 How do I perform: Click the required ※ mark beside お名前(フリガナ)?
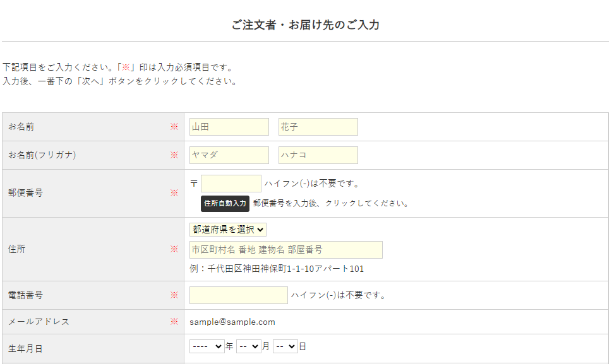coord(174,155)
